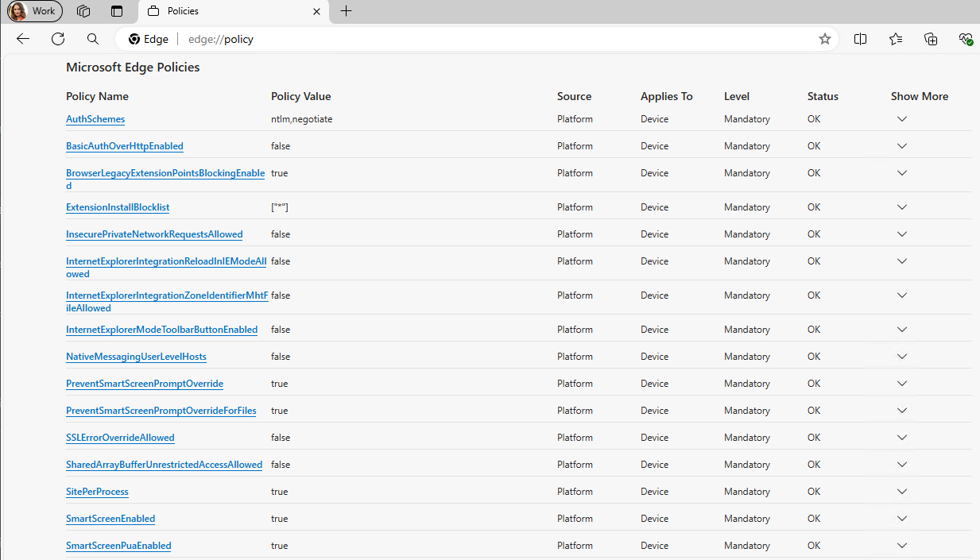
Task: Expand Show More for SmartScreenPuaEnabled row
Action: [901, 546]
